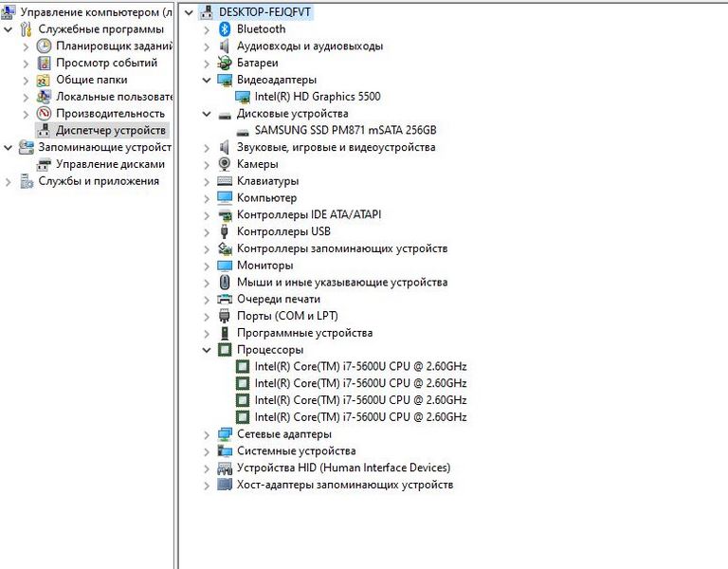Collapse the Видеоадаптеры category

tap(207, 81)
